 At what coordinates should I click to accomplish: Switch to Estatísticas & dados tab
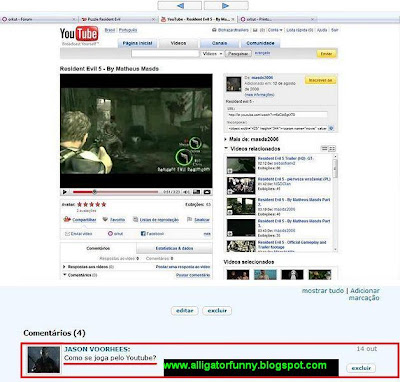(x=174, y=248)
